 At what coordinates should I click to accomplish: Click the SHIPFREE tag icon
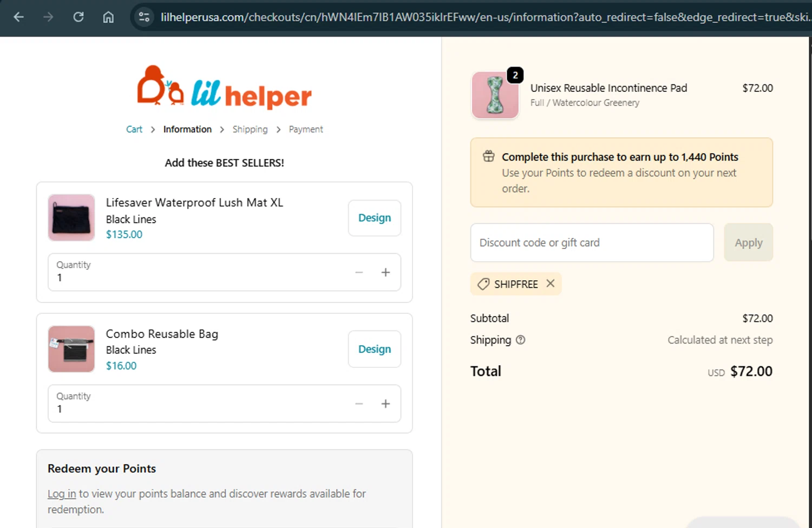click(483, 284)
